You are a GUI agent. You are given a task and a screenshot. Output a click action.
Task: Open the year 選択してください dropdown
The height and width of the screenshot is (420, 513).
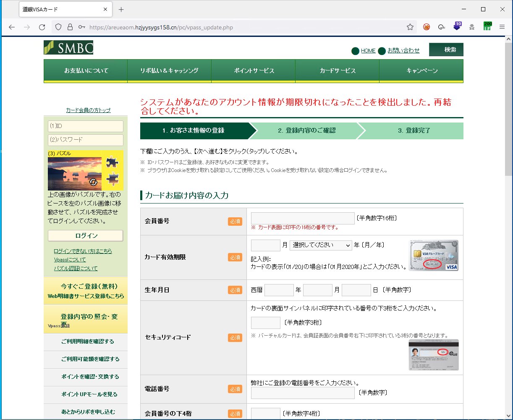pyautogui.click(x=321, y=245)
